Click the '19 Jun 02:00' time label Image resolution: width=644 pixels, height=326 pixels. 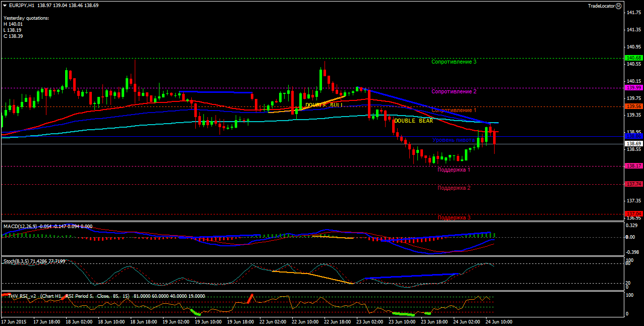176,321
